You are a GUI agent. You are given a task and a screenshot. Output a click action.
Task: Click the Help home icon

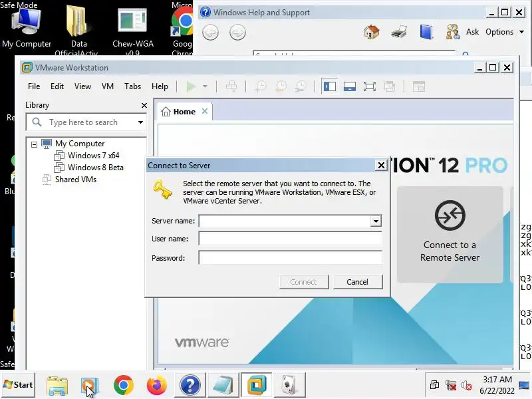(x=372, y=32)
